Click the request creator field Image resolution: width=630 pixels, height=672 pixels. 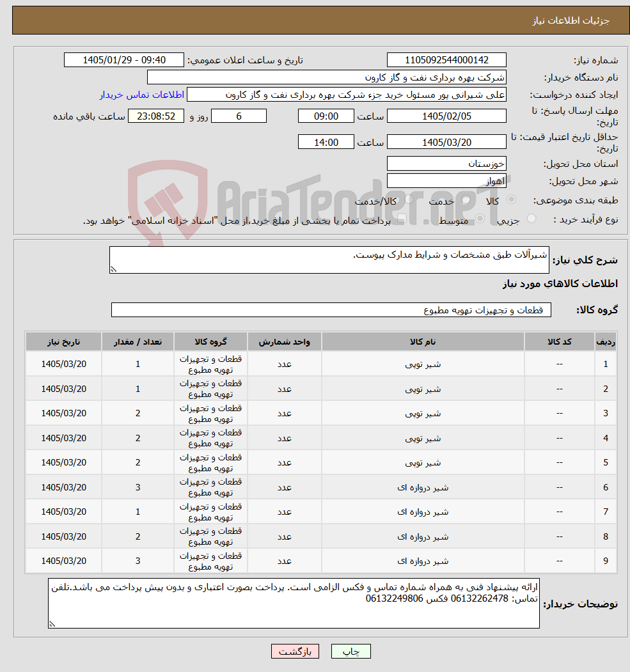346,95
